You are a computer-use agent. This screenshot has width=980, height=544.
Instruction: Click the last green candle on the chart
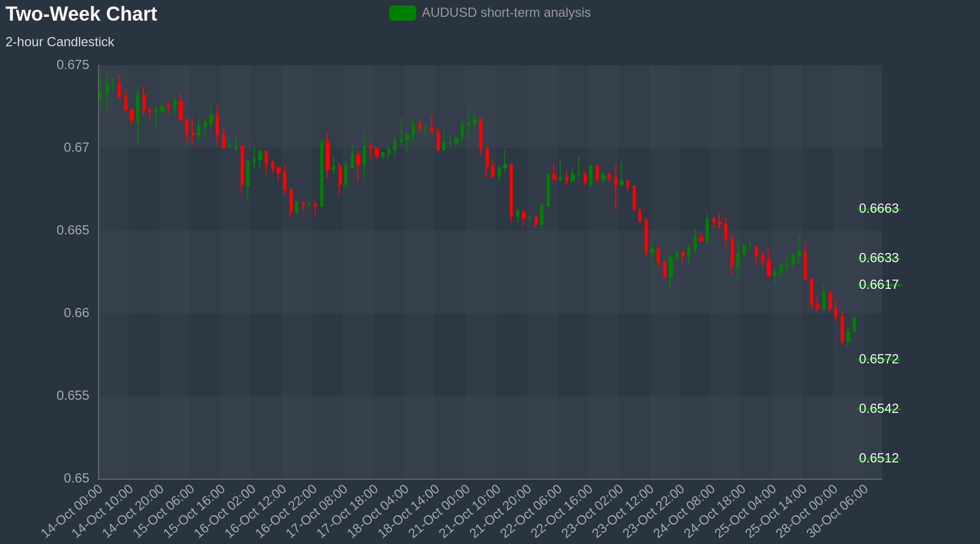point(854,324)
